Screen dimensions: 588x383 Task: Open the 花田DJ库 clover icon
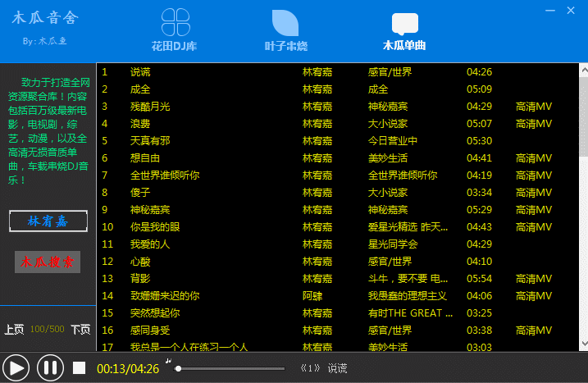tap(179, 23)
